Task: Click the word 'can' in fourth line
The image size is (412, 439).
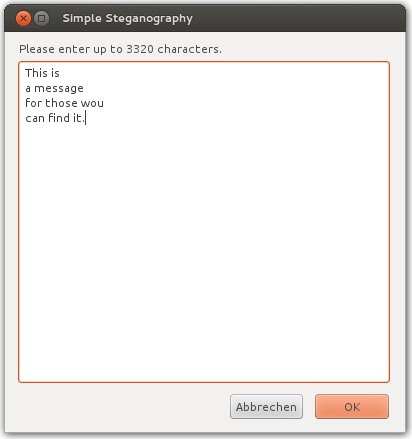Action: pos(35,118)
